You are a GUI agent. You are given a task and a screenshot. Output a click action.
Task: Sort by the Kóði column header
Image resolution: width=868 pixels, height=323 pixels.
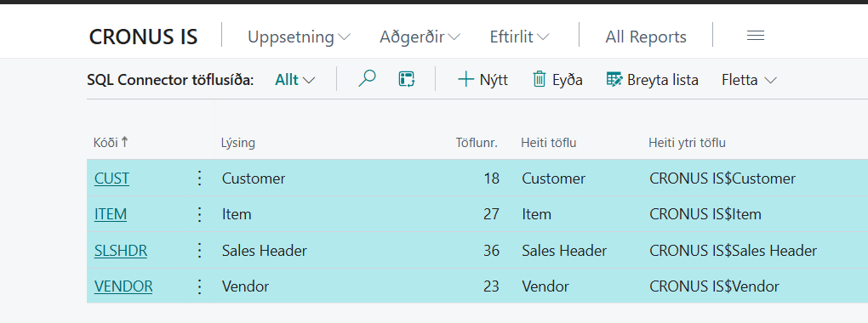point(111,143)
